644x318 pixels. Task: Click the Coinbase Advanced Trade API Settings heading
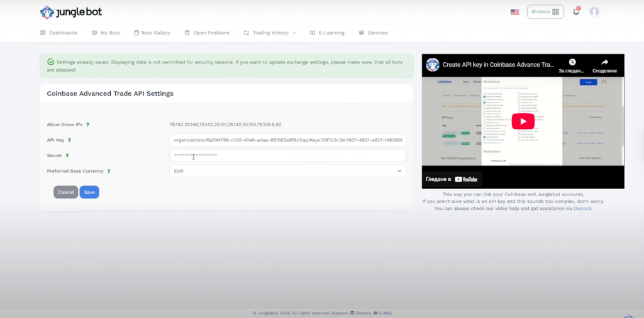pos(110,94)
